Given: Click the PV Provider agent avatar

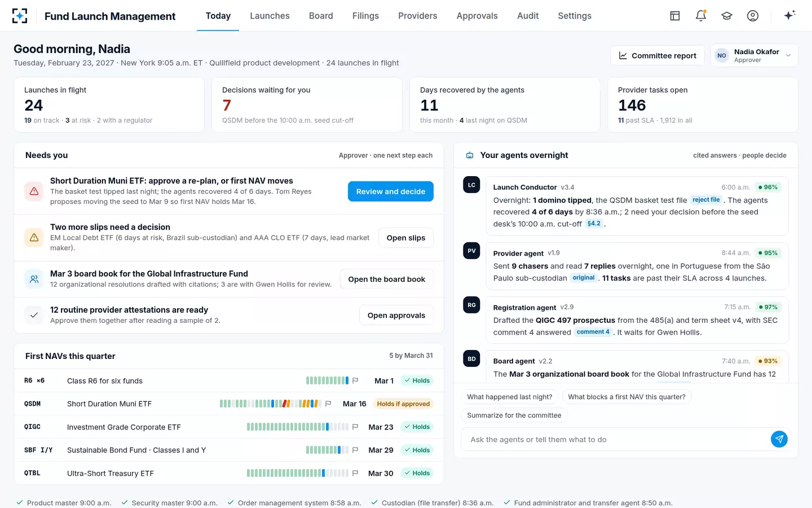Looking at the screenshot, I should 471,251.
